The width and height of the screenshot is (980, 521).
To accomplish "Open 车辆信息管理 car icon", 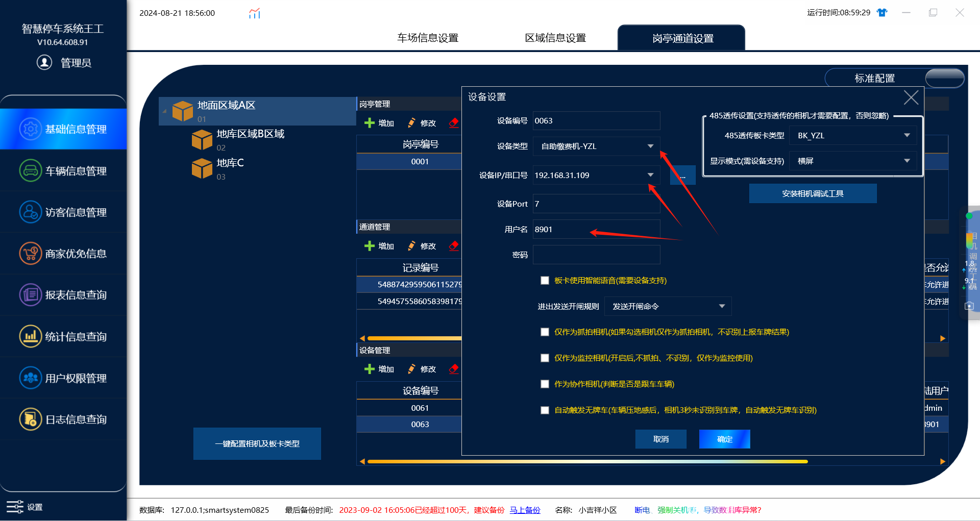I will click(x=31, y=170).
